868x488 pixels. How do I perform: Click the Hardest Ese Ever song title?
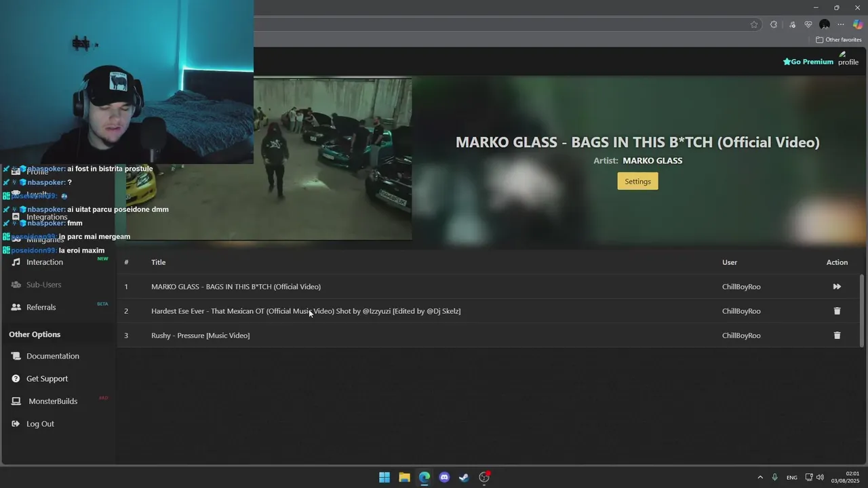point(306,311)
